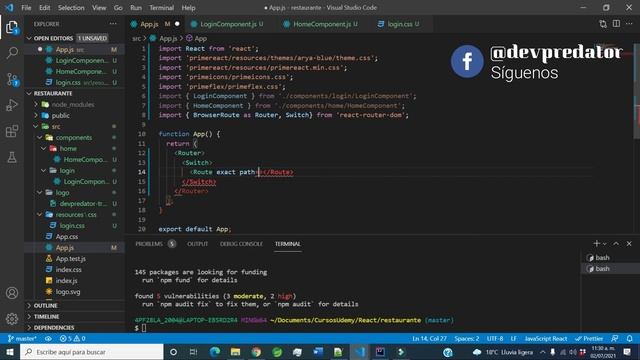Collapse the src folder
The image size is (640, 360).
point(36,127)
